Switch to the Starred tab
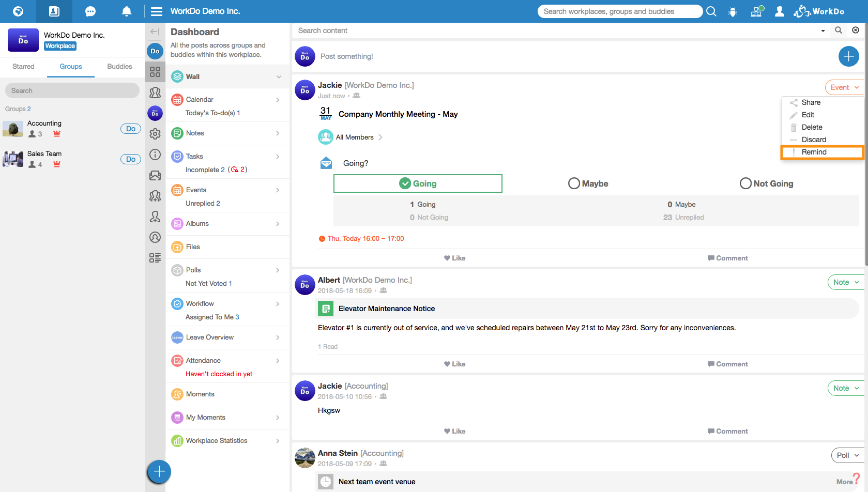The image size is (868, 492). point(23,67)
